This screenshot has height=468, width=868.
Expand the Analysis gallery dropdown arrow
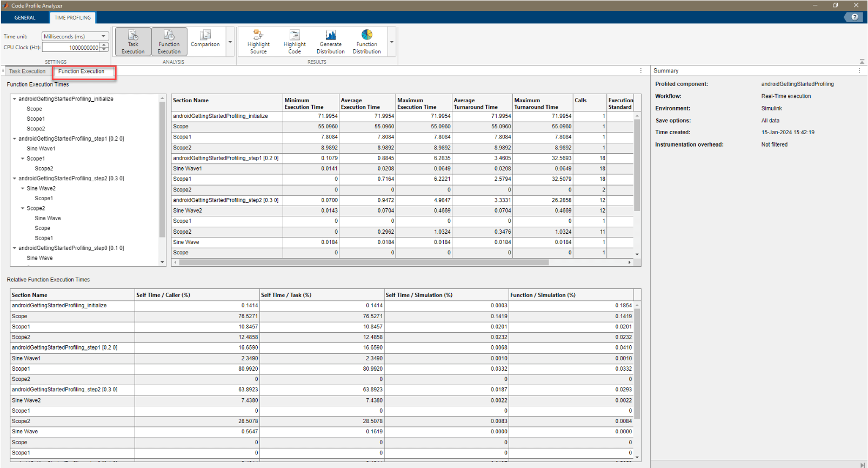pyautogui.click(x=230, y=42)
